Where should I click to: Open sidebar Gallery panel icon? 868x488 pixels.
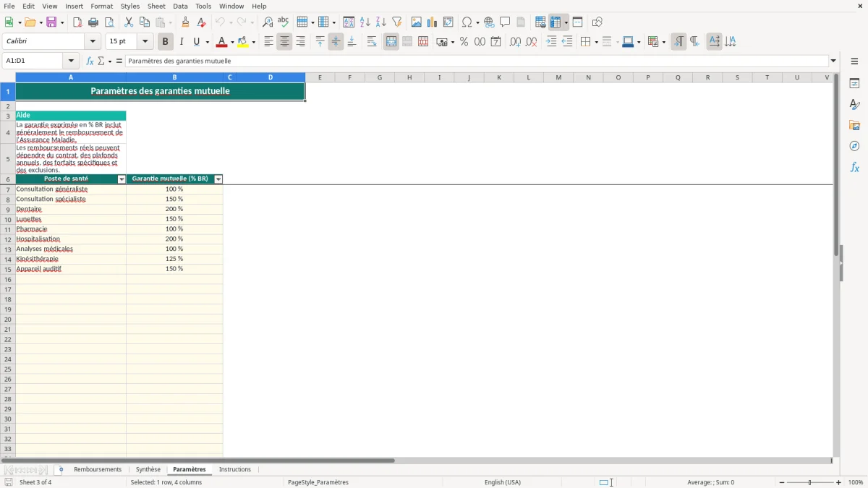tap(854, 126)
